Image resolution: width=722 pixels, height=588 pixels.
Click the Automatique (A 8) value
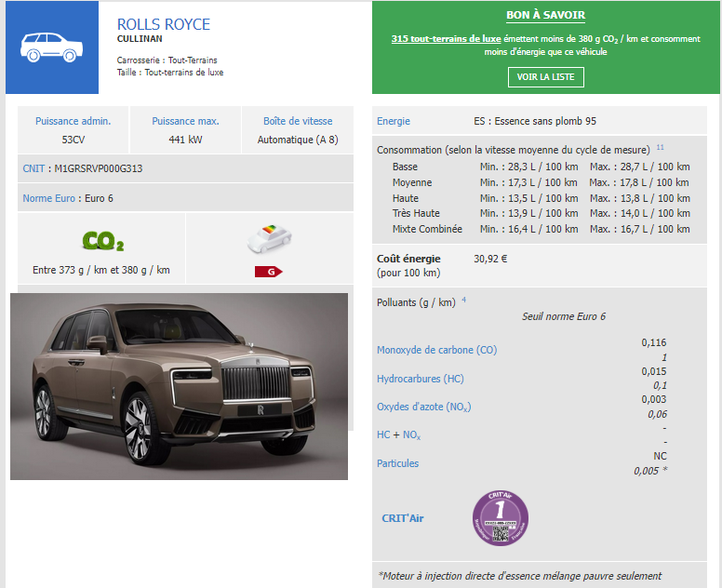click(x=298, y=140)
